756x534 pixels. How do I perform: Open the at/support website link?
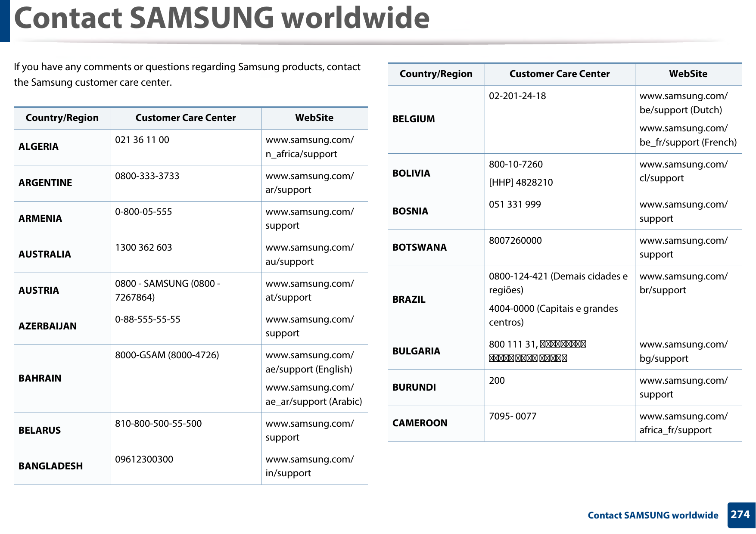tap(309, 290)
